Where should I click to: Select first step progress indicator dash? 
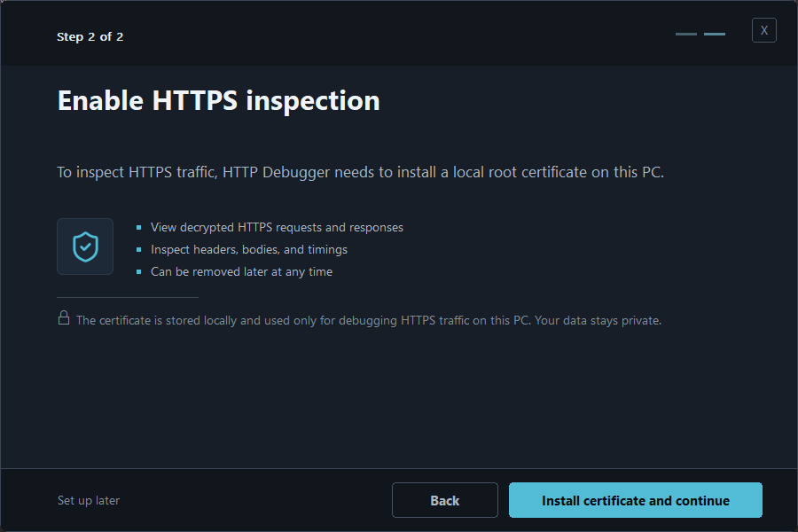[x=686, y=34]
